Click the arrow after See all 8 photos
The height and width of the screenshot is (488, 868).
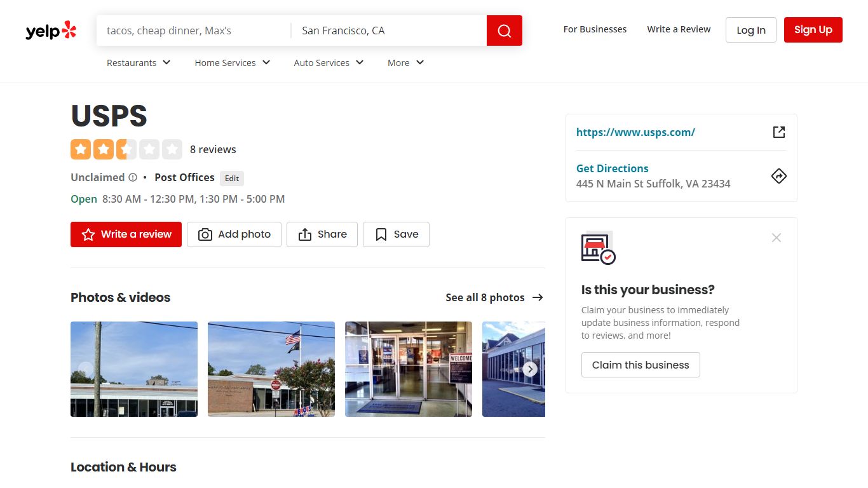538,297
